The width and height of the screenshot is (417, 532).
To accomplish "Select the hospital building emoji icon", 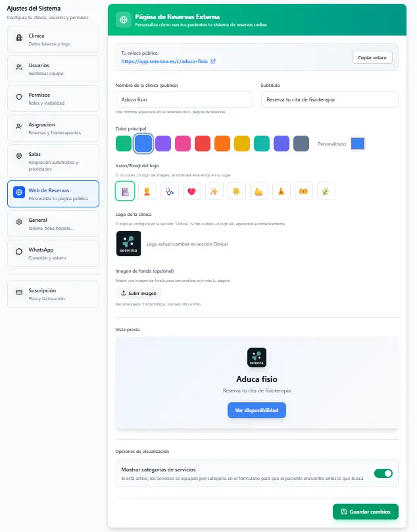I will [125, 191].
